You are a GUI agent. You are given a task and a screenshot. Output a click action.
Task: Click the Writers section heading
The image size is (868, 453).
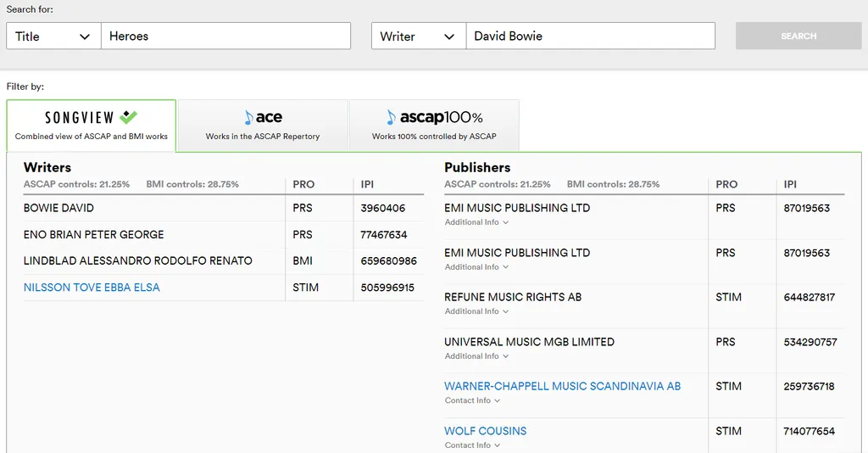(47, 167)
